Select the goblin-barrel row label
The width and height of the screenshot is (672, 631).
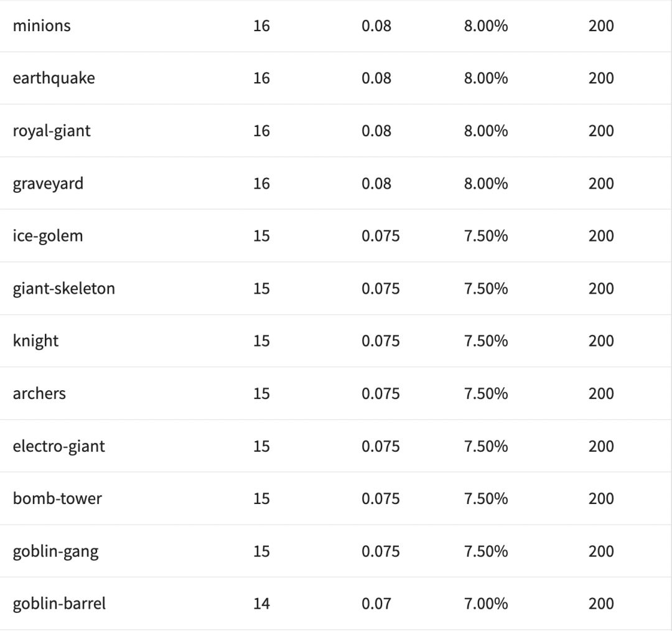pyautogui.click(x=59, y=604)
